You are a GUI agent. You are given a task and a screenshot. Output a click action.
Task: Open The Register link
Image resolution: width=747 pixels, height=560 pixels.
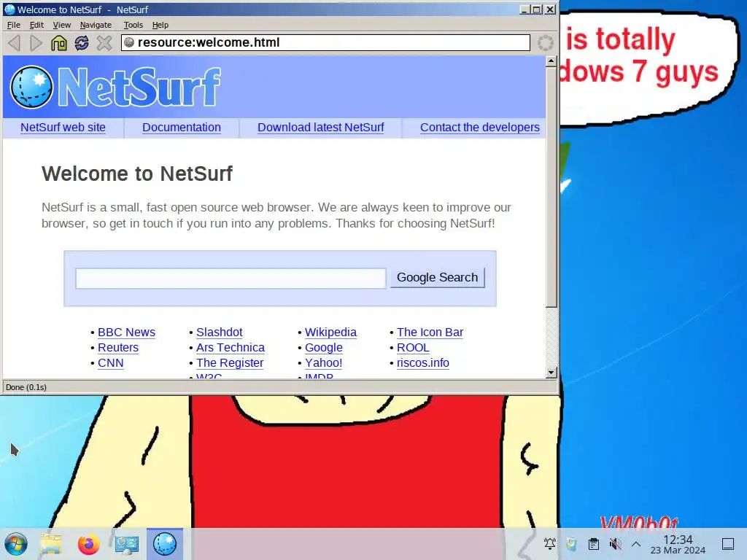[x=230, y=362]
